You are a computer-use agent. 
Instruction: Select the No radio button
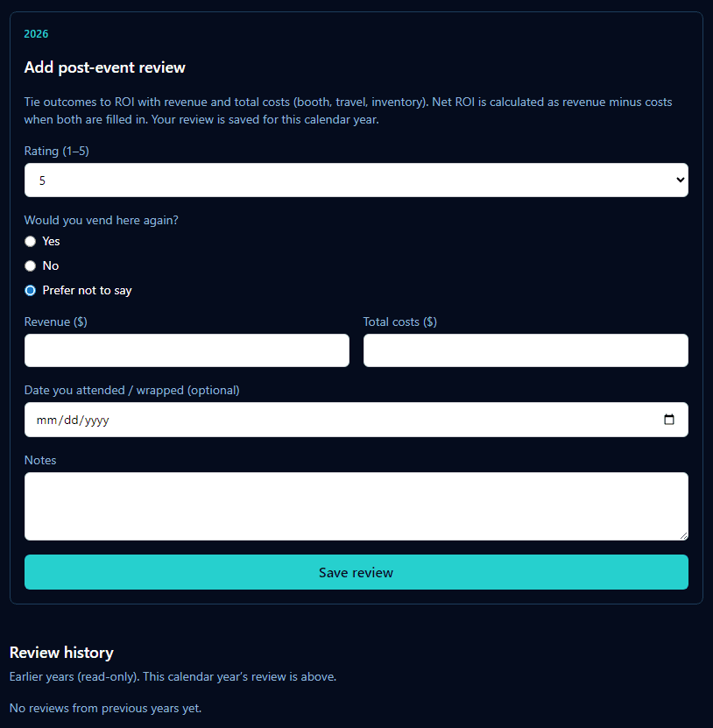pos(30,265)
